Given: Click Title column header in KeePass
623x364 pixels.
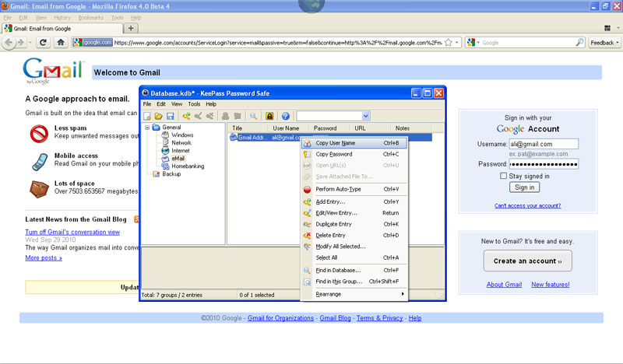Looking at the screenshot, I should pyautogui.click(x=248, y=128).
